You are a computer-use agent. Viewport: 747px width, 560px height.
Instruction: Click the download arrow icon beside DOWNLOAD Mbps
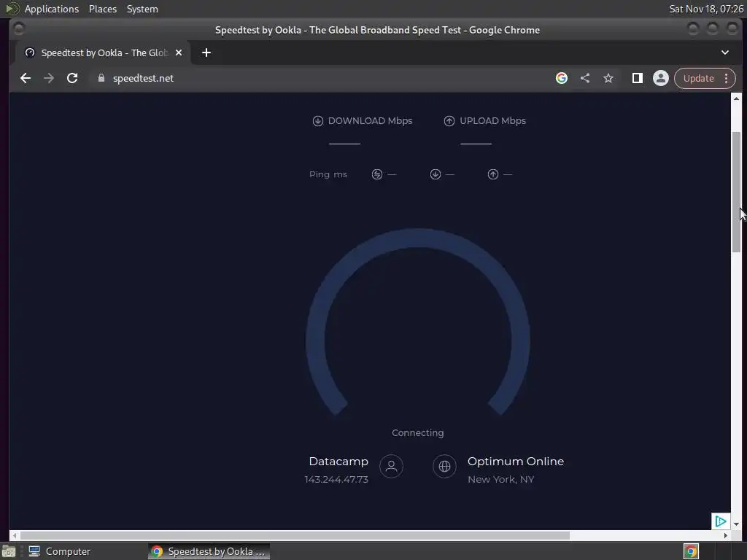point(318,121)
